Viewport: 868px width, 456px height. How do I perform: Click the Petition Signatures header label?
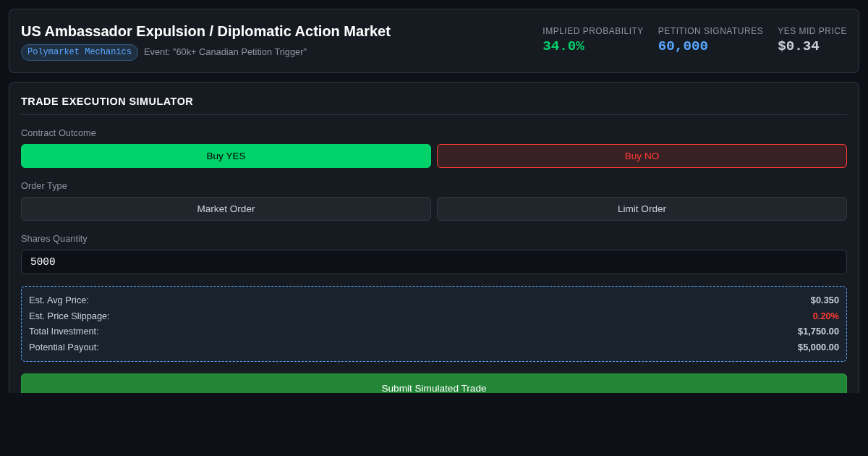pyautogui.click(x=710, y=31)
